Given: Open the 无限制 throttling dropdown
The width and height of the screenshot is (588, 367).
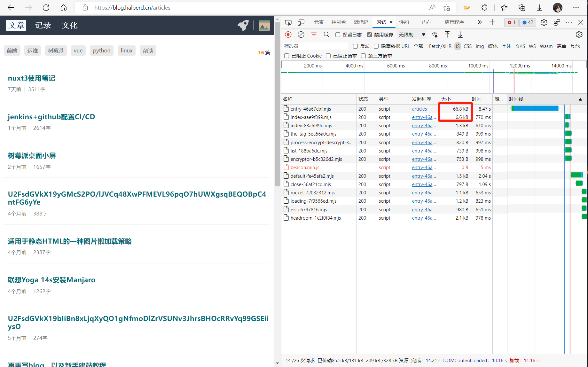Looking at the screenshot, I should point(412,35).
